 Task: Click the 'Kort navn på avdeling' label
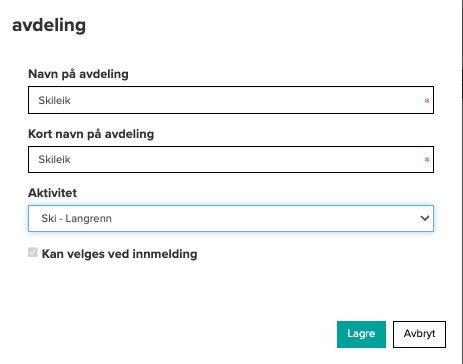(91, 134)
